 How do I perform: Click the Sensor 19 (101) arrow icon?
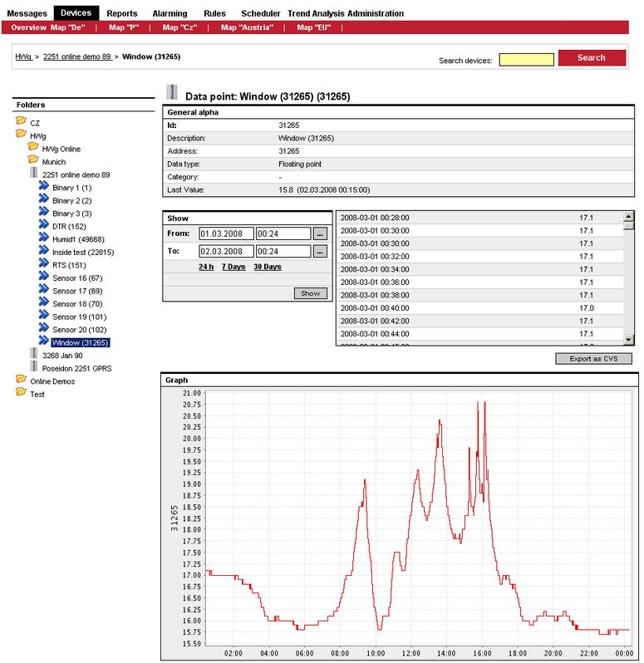43,315
